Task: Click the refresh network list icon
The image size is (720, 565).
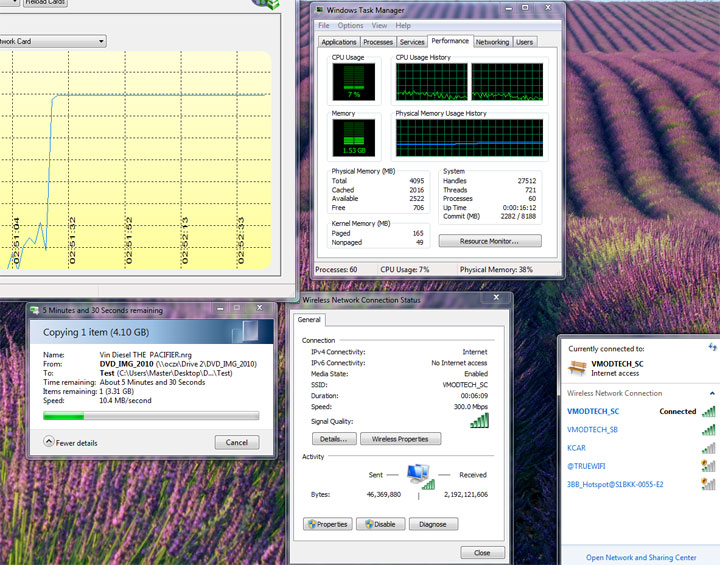Action: 712,346
